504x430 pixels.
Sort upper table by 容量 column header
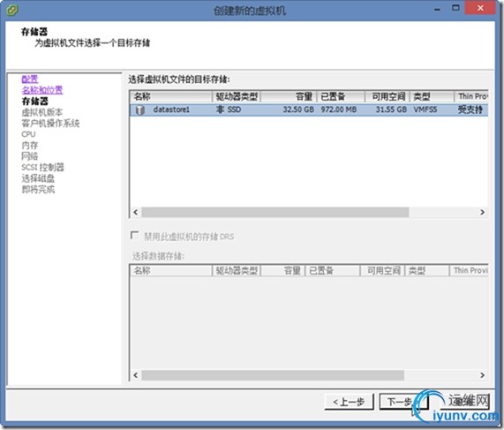(289, 96)
